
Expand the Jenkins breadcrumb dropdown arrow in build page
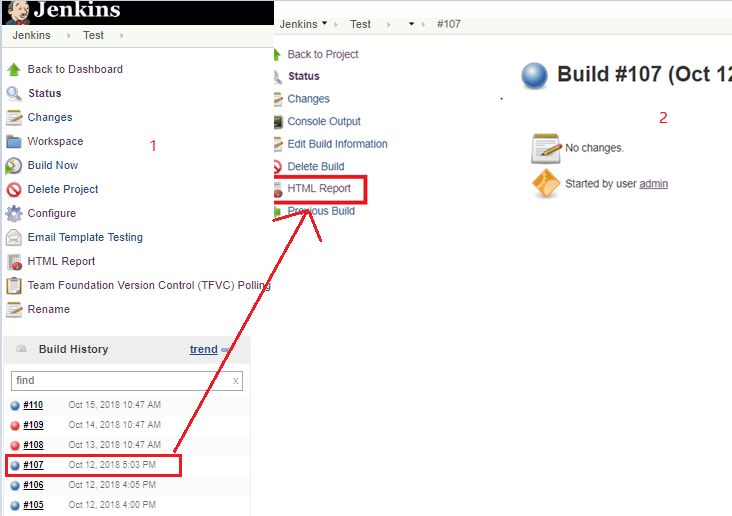(x=324, y=23)
